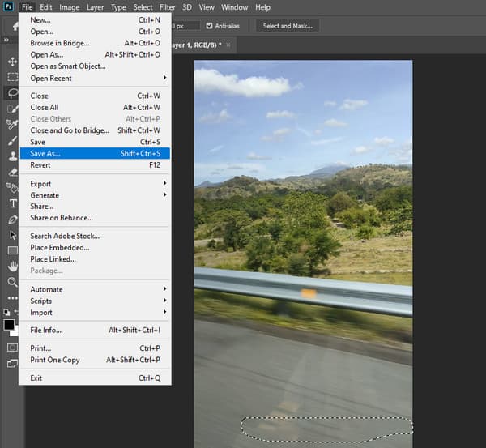Open the Select menu
Viewport: 486px width, 448px height.
(x=143, y=7)
